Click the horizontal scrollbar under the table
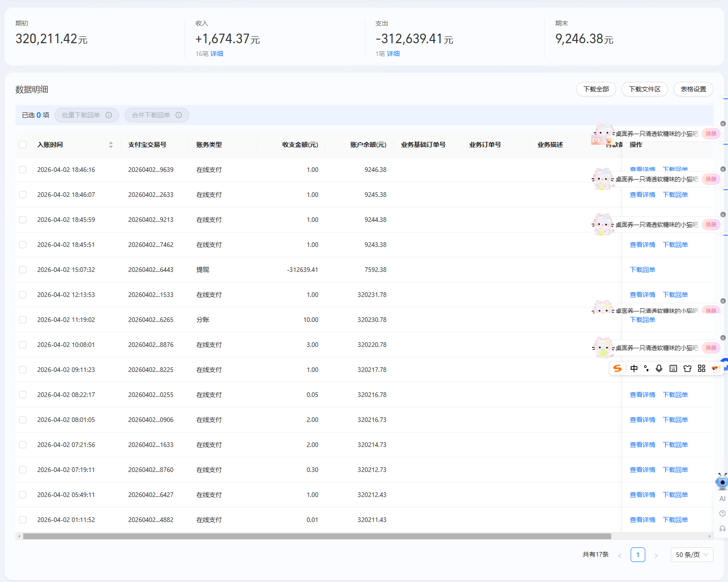The image size is (728, 582). click(317, 536)
